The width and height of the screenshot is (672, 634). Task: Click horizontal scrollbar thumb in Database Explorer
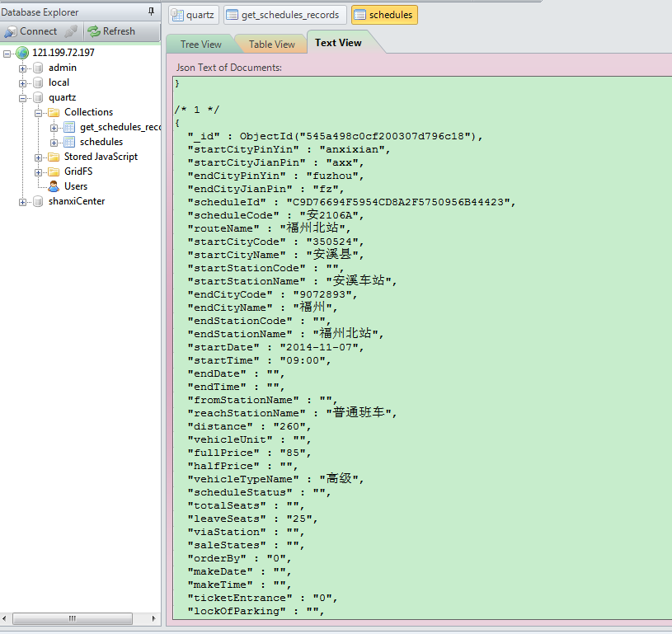coord(72,618)
